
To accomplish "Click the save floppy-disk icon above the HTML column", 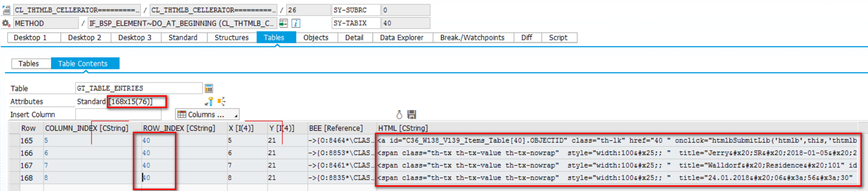I will tap(412, 114).
